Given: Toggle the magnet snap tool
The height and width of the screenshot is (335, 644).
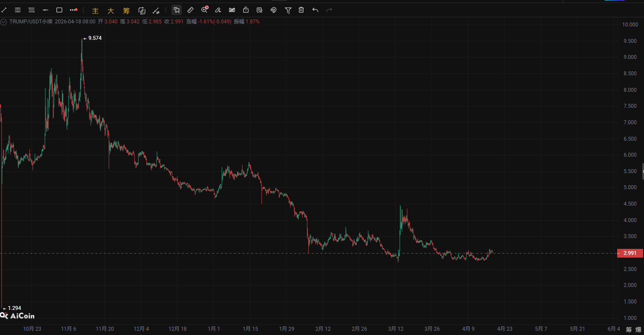Looking at the screenshot, I should click(274, 10).
